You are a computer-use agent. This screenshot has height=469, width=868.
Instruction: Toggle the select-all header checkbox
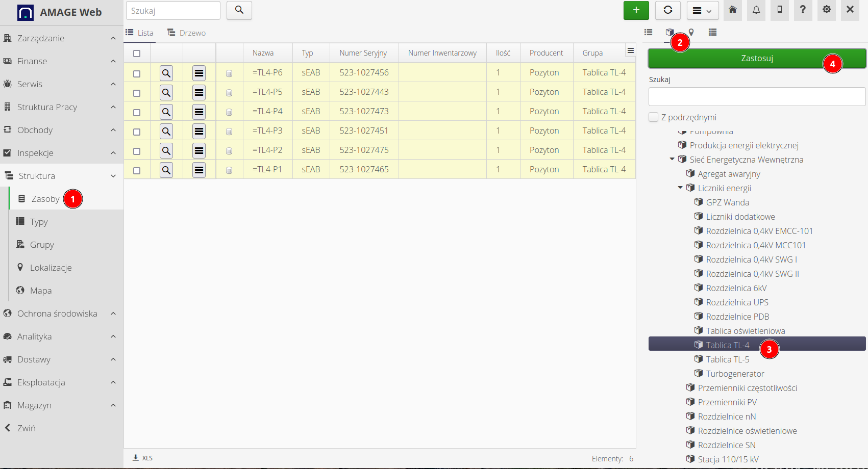tap(137, 54)
